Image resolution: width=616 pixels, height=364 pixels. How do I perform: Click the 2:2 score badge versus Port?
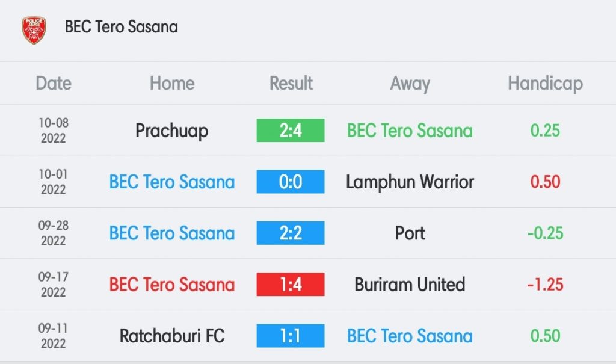[x=291, y=233]
